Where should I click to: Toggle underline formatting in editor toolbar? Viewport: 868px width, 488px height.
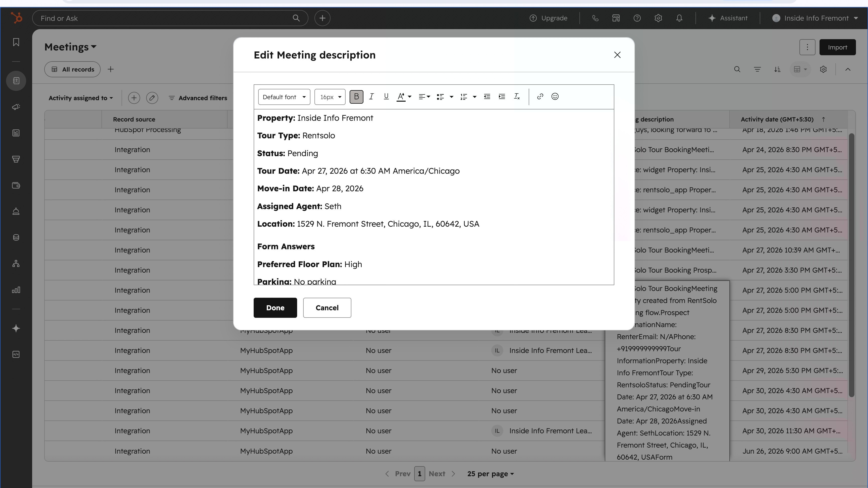pos(386,97)
